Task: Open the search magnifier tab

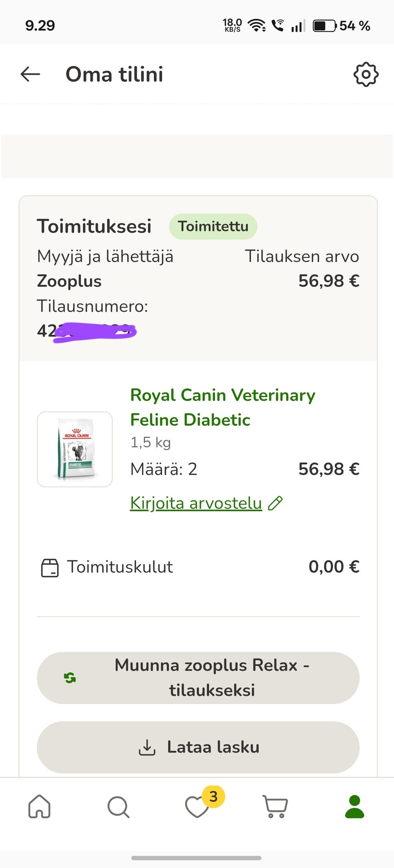Action: 118,807
